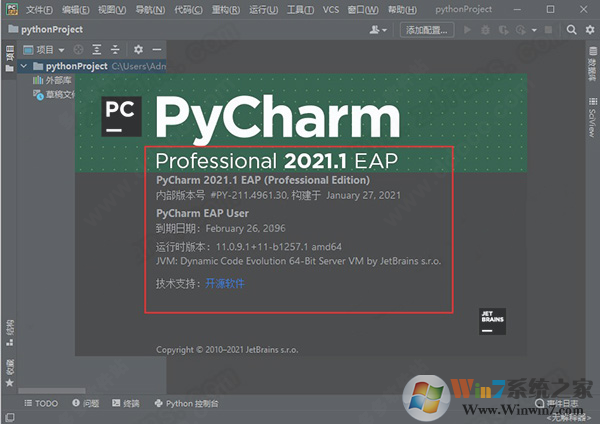600x424 pixels.
Task: Click the Run play icon
Action: pos(467,30)
